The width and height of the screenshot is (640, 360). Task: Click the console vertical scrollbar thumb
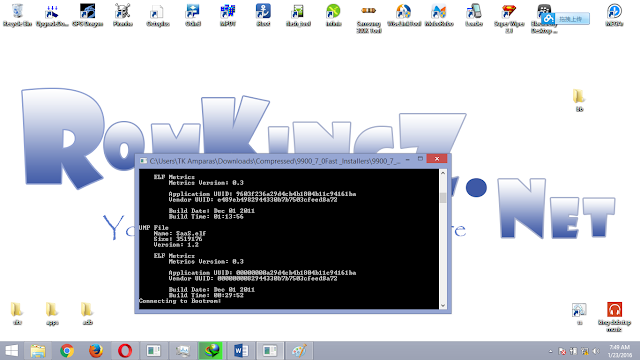[443, 197]
